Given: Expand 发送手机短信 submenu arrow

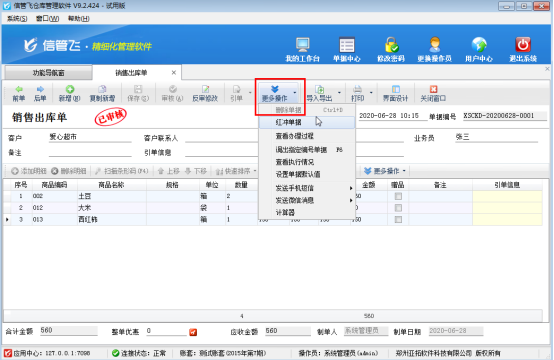Looking at the screenshot, I should tap(351, 188).
